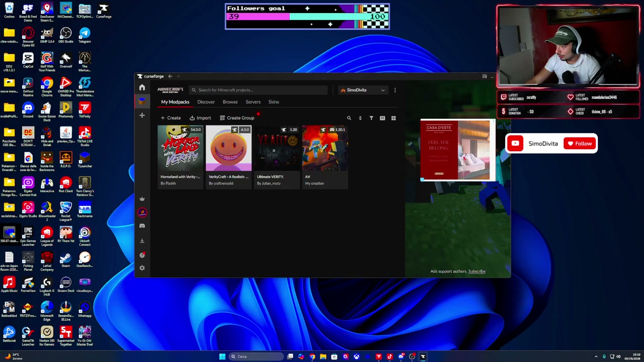Open the Rocket League desktop icon

(x=66, y=210)
